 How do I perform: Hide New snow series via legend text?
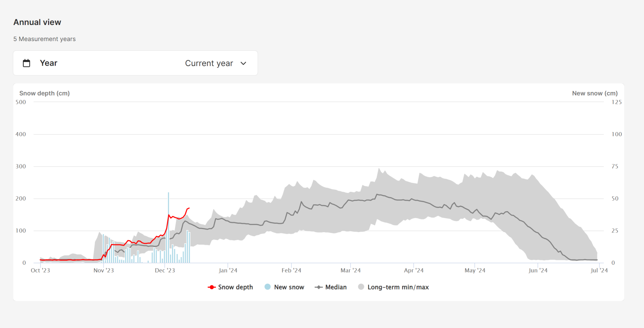pos(289,287)
